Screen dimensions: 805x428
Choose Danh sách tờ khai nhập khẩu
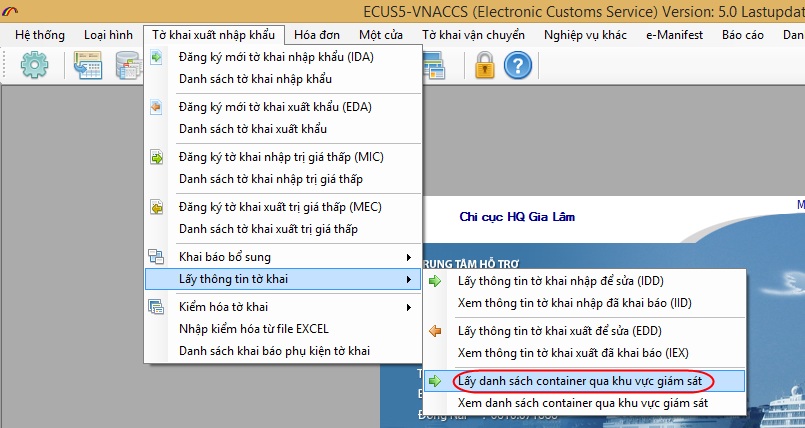click(x=255, y=78)
